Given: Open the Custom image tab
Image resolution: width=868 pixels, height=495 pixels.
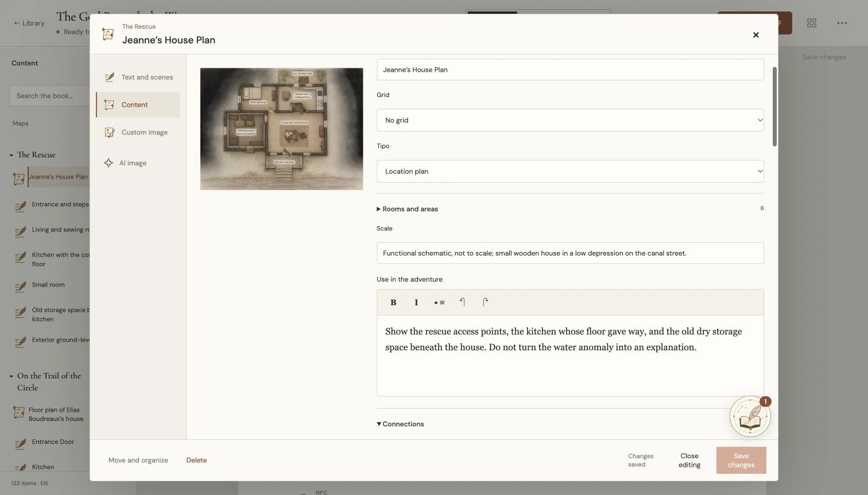Looking at the screenshot, I should click(138, 132).
